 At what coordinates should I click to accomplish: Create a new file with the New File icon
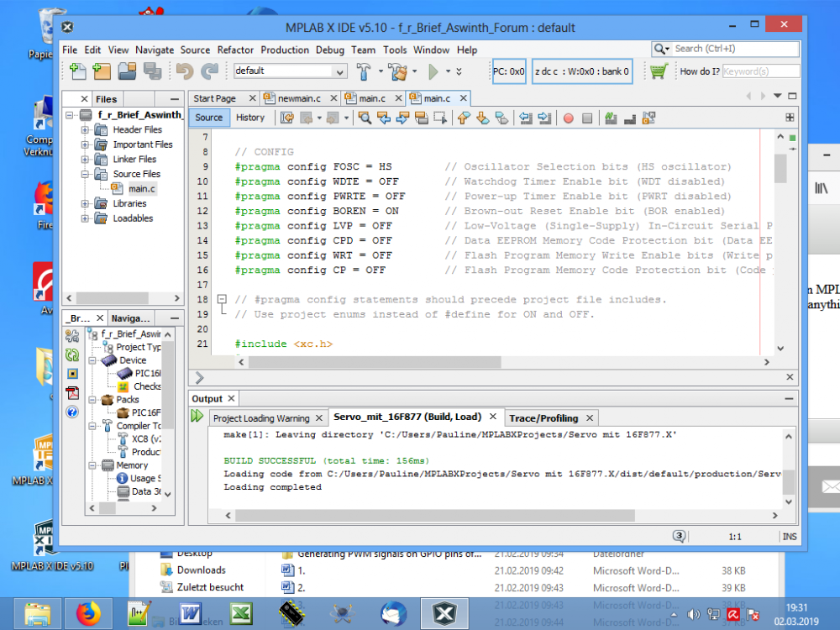(76, 72)
